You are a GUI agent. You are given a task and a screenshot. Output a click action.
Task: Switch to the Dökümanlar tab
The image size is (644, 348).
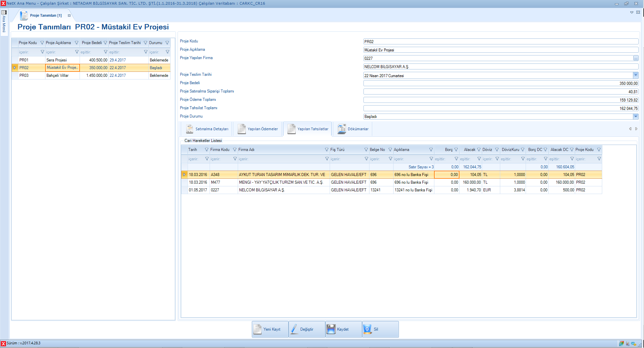353,129
